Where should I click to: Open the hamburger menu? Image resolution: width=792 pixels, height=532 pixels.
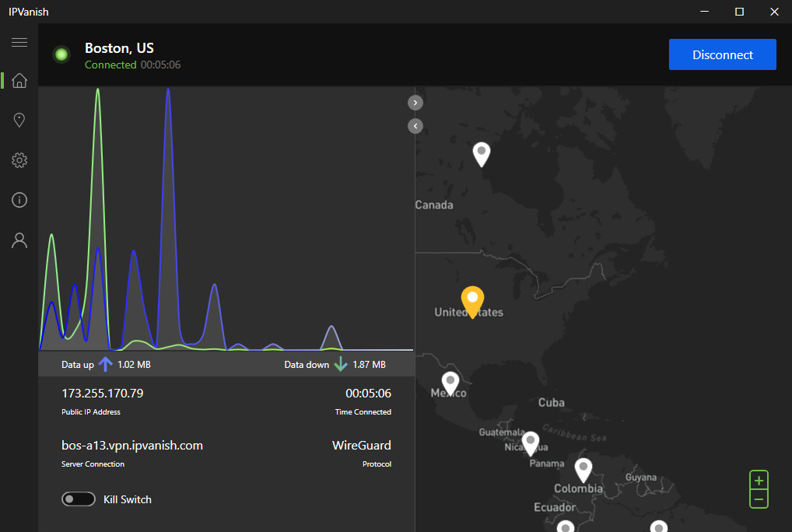point(19,43)
